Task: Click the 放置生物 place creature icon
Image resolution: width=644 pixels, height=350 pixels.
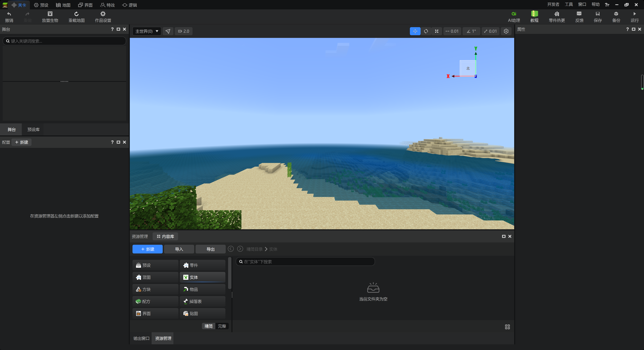Action: pyautogui.click(x=50, y=14)
